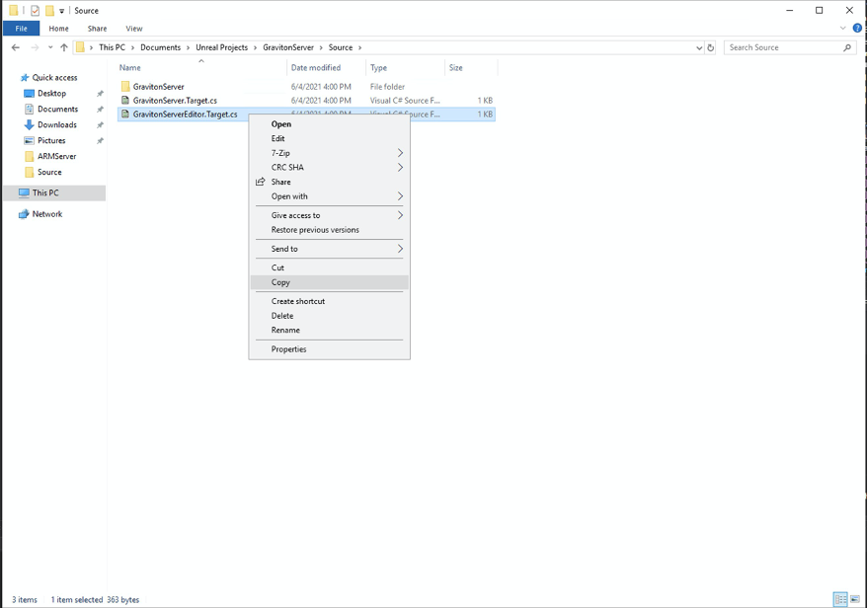The height and width of the screenshot is (608, 868).
Task: Switch to the View ribbon tab
Action: [133, 28]
